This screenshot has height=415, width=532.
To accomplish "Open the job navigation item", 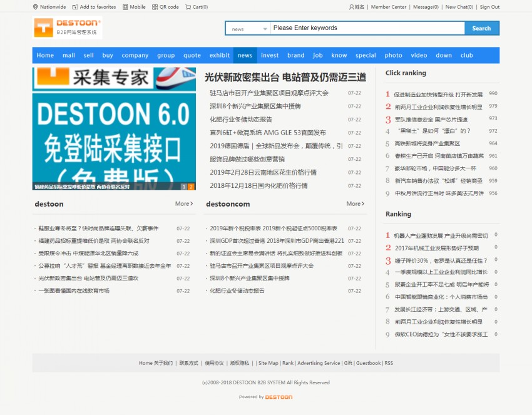I will tap(317, 55).
